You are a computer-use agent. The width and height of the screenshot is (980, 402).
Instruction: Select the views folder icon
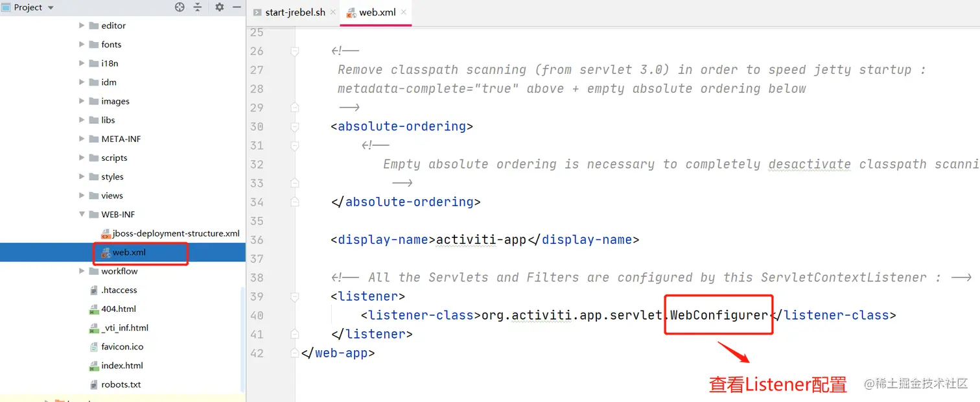click(93, 195)
